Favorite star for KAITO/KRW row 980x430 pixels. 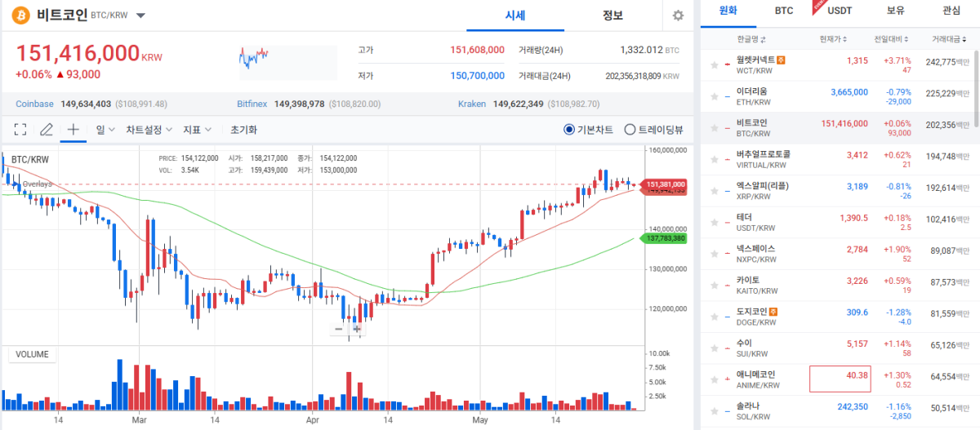715,285
